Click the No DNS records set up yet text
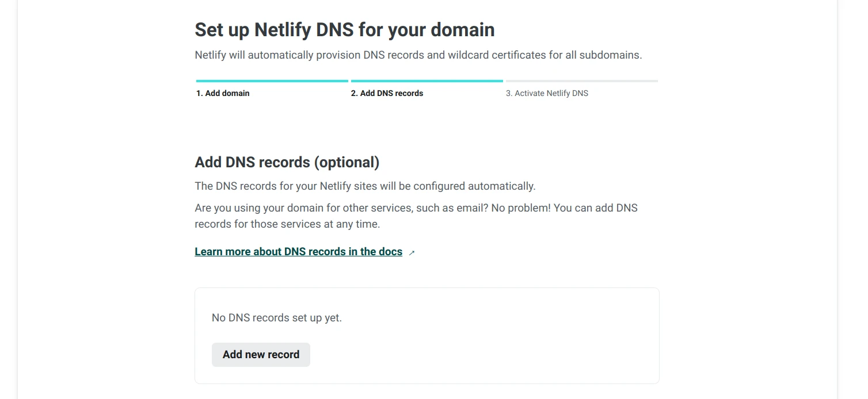868x399 pixels. (x=276, y=317)
